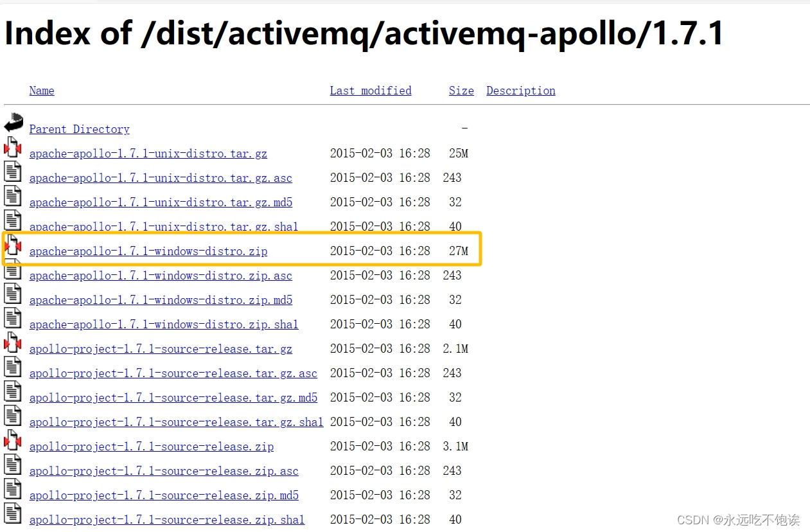Click the archive icon for apollo-project-1.7.1-source-release.zip
Viewport: 810px width, 532px height.
tap(13, 440)
